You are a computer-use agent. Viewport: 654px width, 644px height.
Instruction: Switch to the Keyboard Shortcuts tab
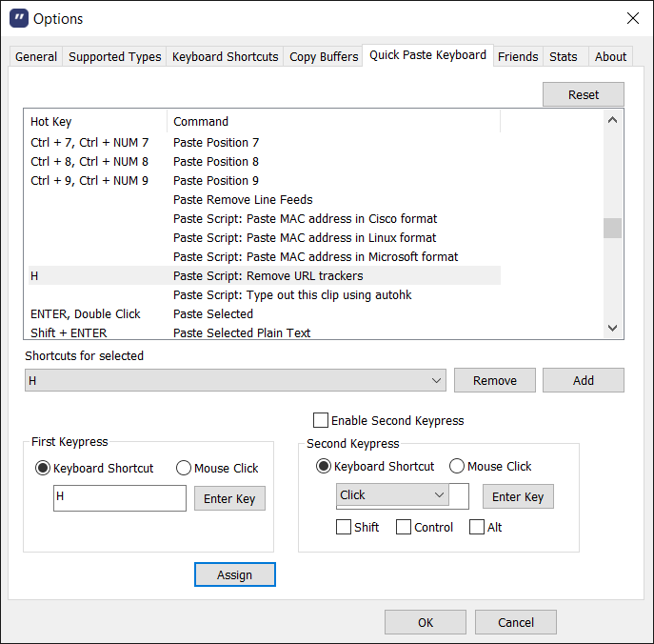click(x=225, y=56)
